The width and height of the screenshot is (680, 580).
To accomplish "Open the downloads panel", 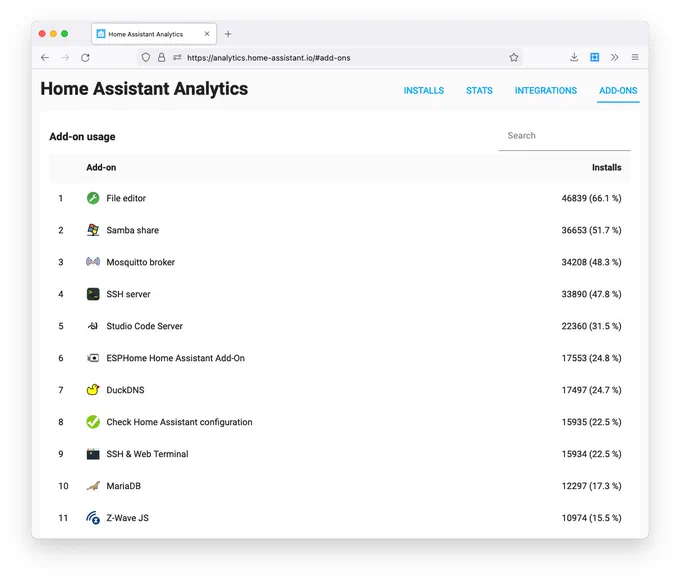I will 574,57.
